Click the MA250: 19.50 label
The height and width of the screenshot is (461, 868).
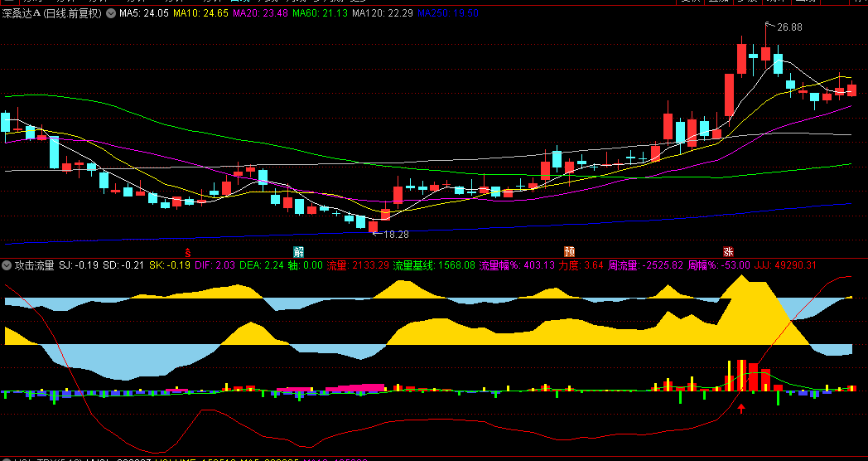coord(448,13)
